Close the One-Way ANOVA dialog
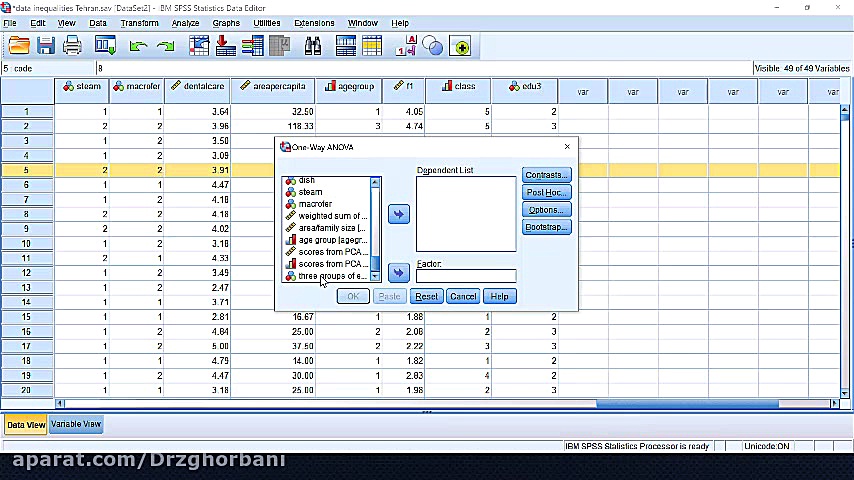Screen dimensions: 854x480 567,147
